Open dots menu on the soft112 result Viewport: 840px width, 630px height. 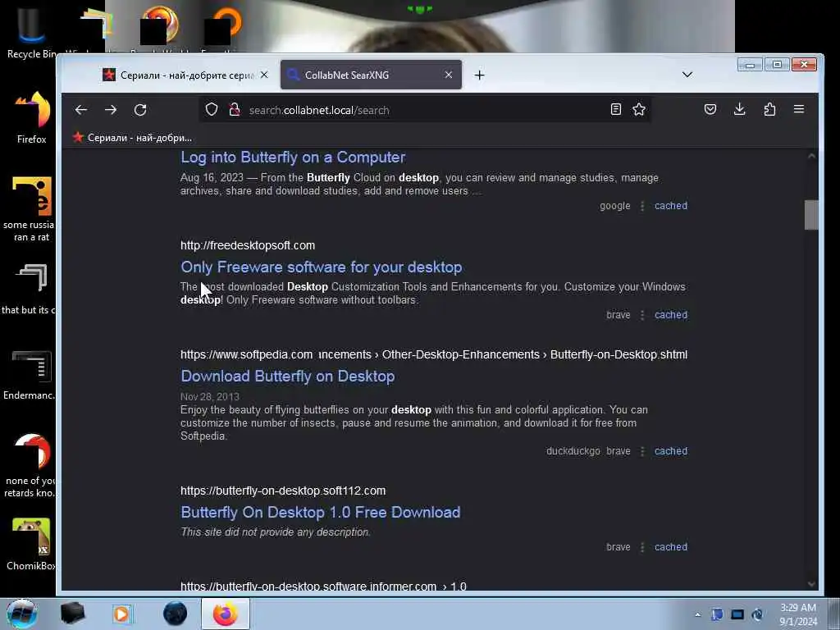[x=642, y=547]
